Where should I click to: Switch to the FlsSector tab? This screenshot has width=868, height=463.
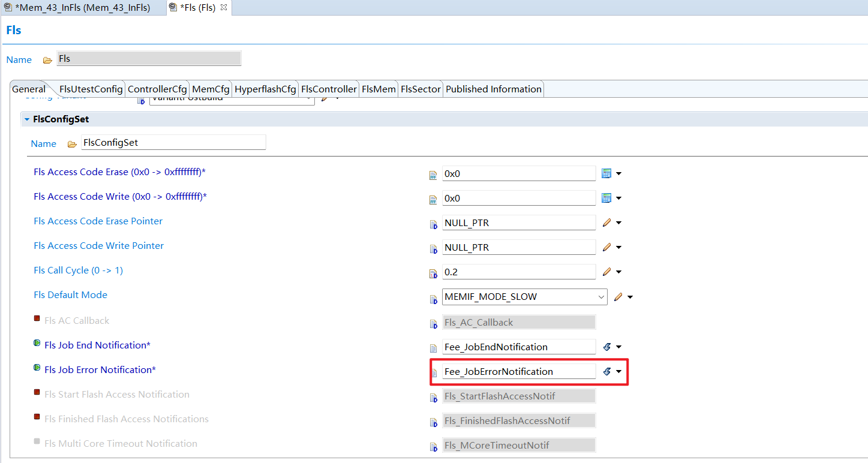(421, 89)
